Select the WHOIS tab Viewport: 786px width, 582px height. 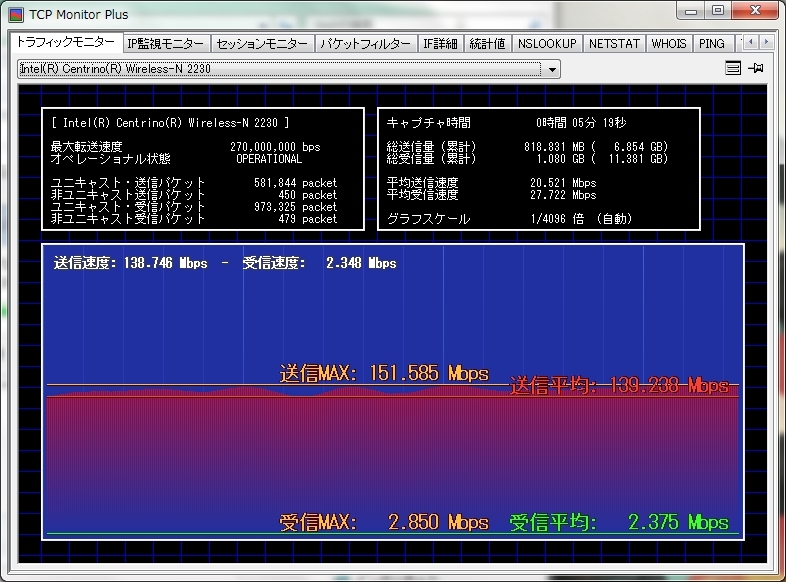coord(669,44)
